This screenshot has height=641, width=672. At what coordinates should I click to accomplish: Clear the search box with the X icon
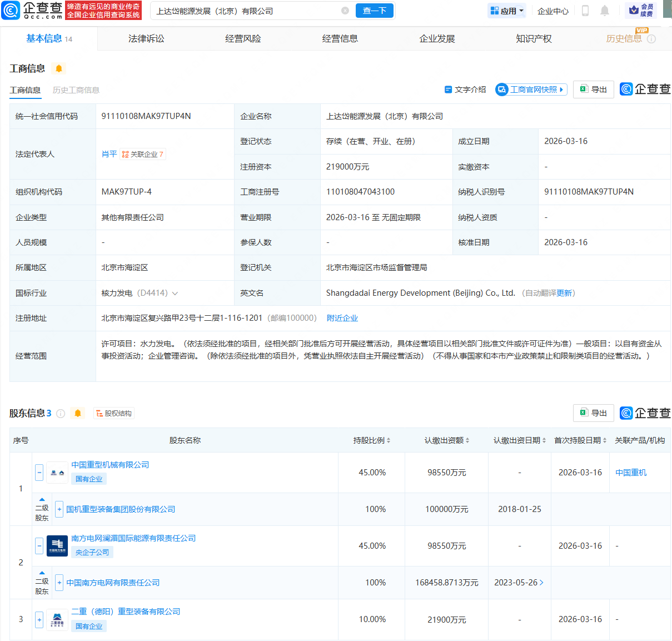click(345, 11)
